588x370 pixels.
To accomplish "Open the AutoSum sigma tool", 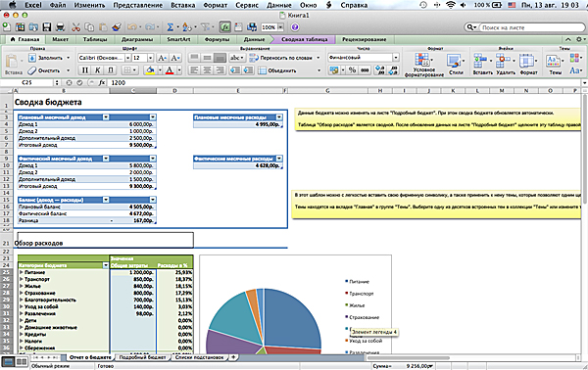I will pyautogui.click(x=171, y=27).
